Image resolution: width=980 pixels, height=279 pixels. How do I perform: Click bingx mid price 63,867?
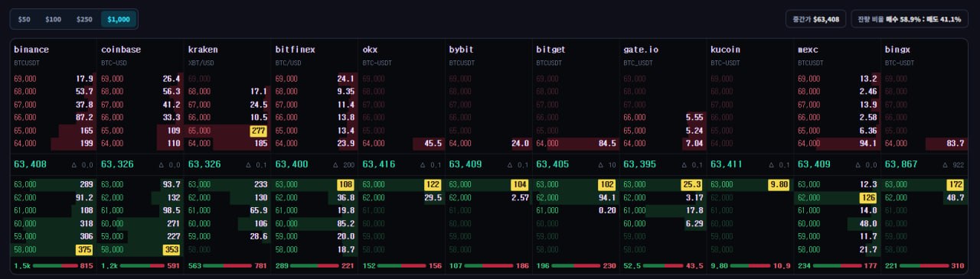pos(901,164)
